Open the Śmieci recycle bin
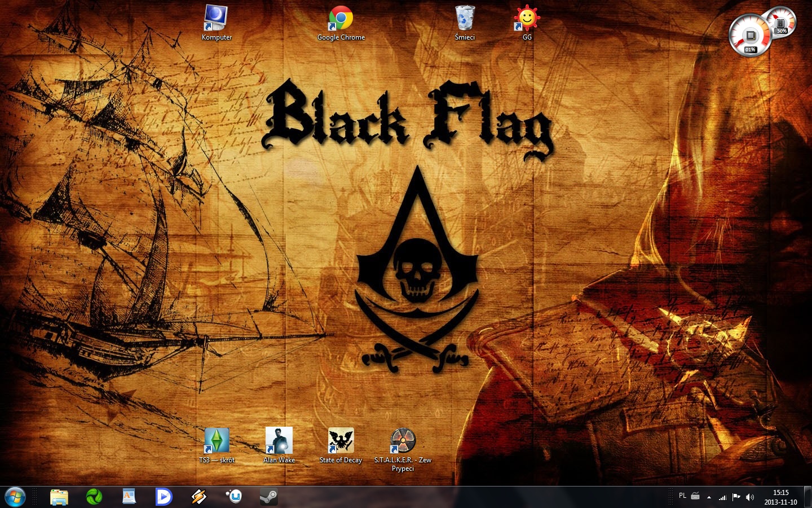This screenshot has width=812, height=508. [465, 19]
